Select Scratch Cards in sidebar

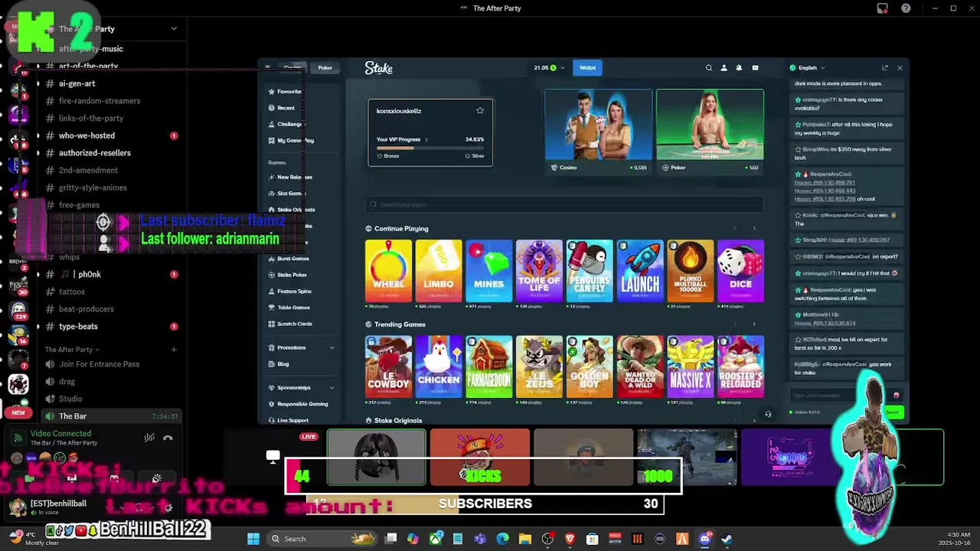(x=290, y=324)
